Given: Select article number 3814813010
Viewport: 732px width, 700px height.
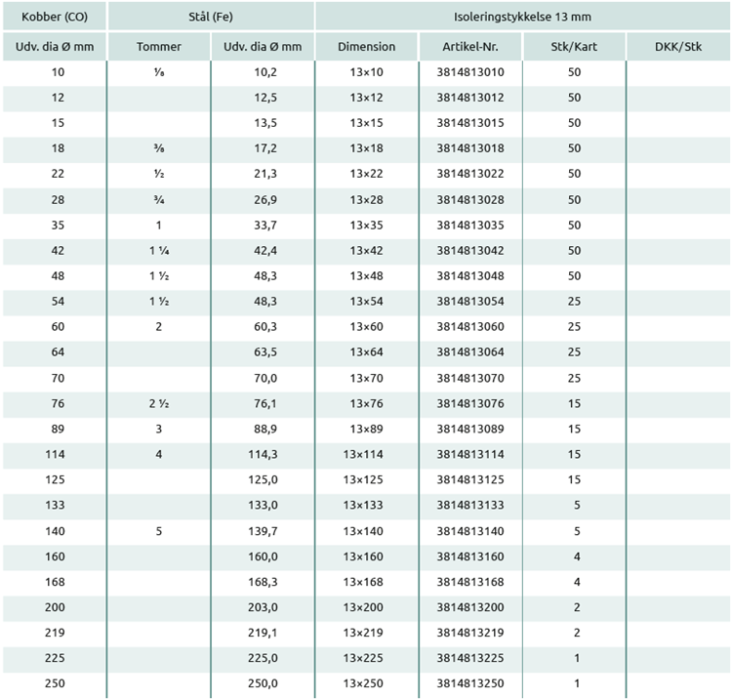Looking at the screenshot, I should (x=470, y=72).
